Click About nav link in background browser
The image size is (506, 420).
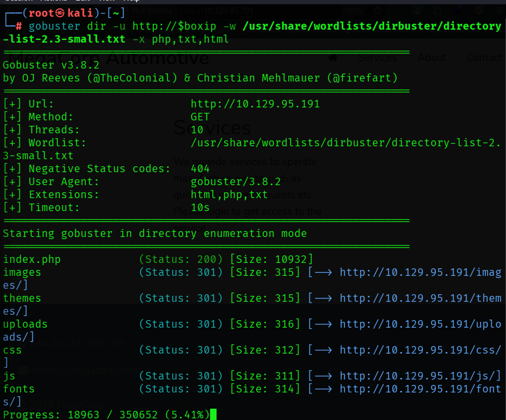[x=432, y=58]
